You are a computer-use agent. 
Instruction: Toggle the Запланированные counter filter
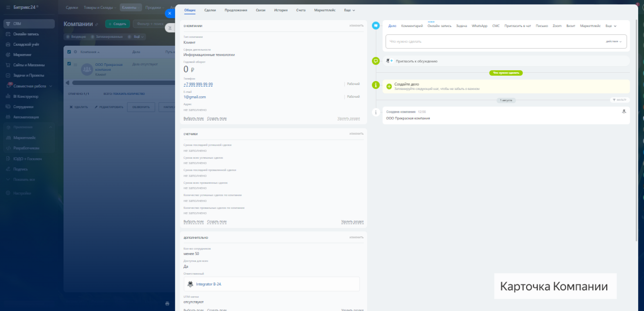(x=107, y=37)
